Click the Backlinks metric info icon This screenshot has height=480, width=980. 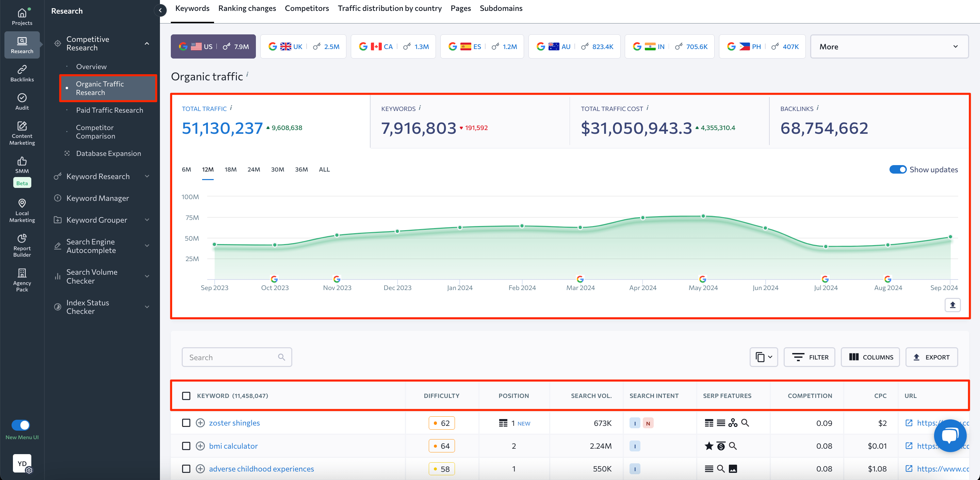(x=818, y=108)
